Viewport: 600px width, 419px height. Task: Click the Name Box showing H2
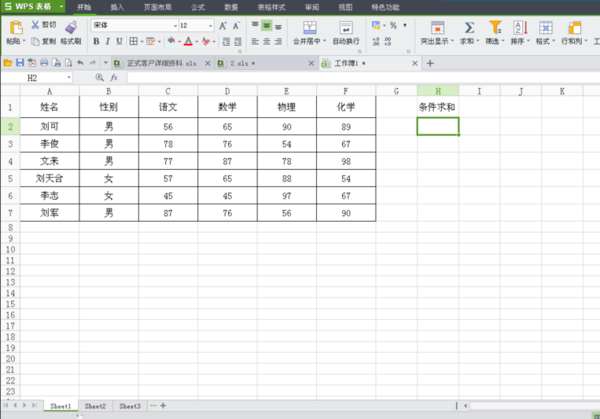[36, 78]
